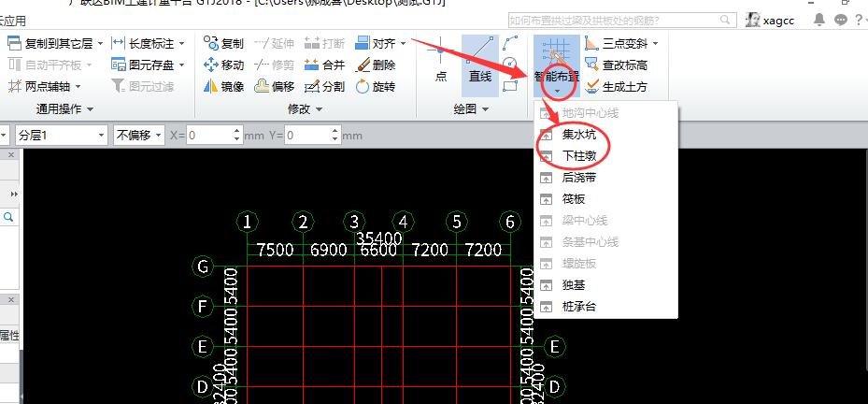Click the 6900 dimension text
Viewport: 868px width, 404px height.
(x=328, y=250)
